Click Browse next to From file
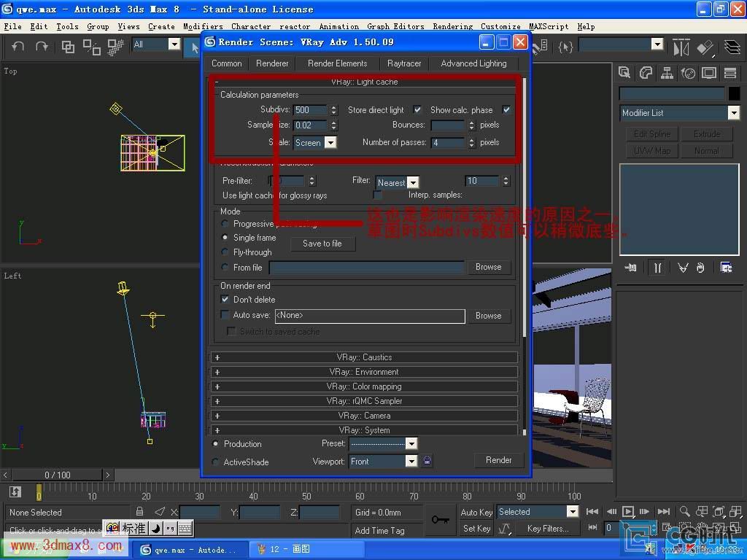Image resolution: width=747 pixels, height=560 pixels. 488,267
